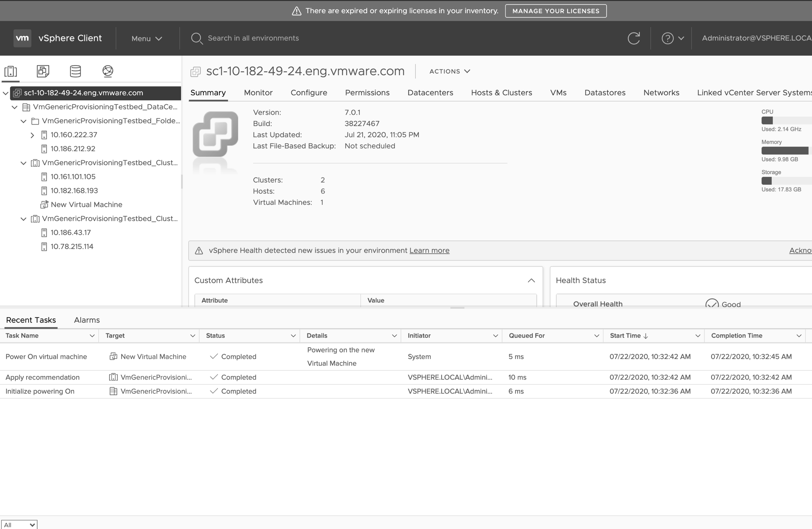
Task: Open the Networking inventory icon
Action: tap(108, 71)
